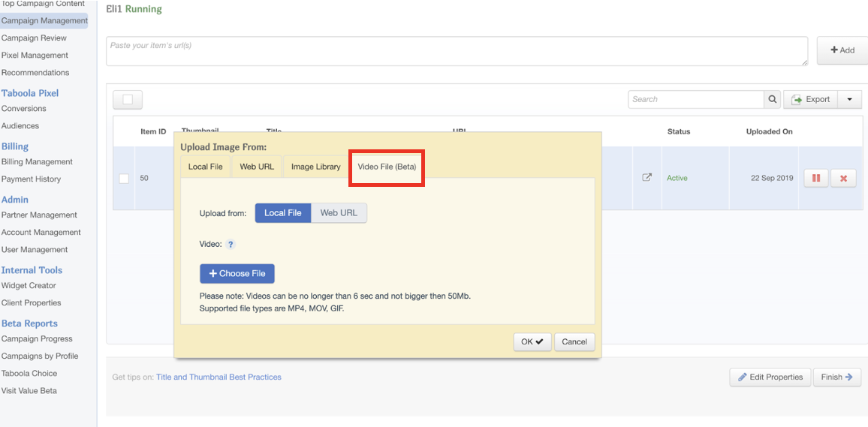The width and height of the screenshot is (868, 427).
Task: Open Campaign Review in sidebar
Action: click(x=34, y=38)
